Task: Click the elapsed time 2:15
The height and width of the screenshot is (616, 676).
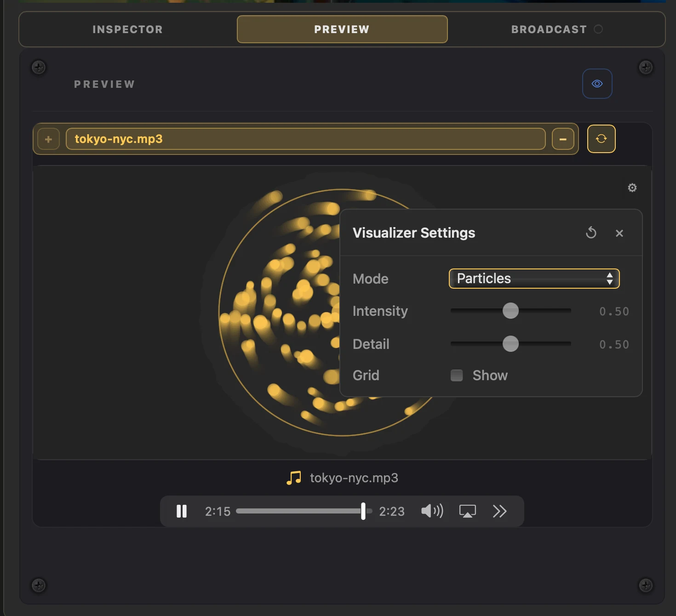Action: [218, 512]
